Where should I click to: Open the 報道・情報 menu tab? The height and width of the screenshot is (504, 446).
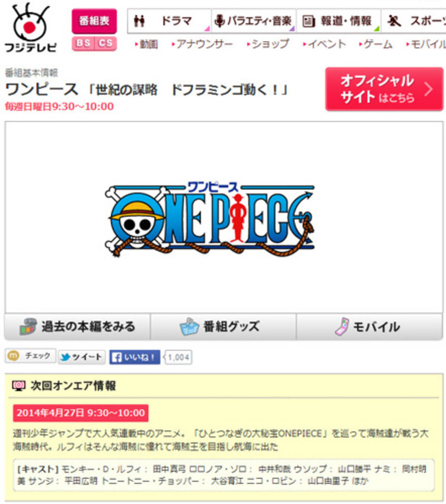tap(338, 21)
